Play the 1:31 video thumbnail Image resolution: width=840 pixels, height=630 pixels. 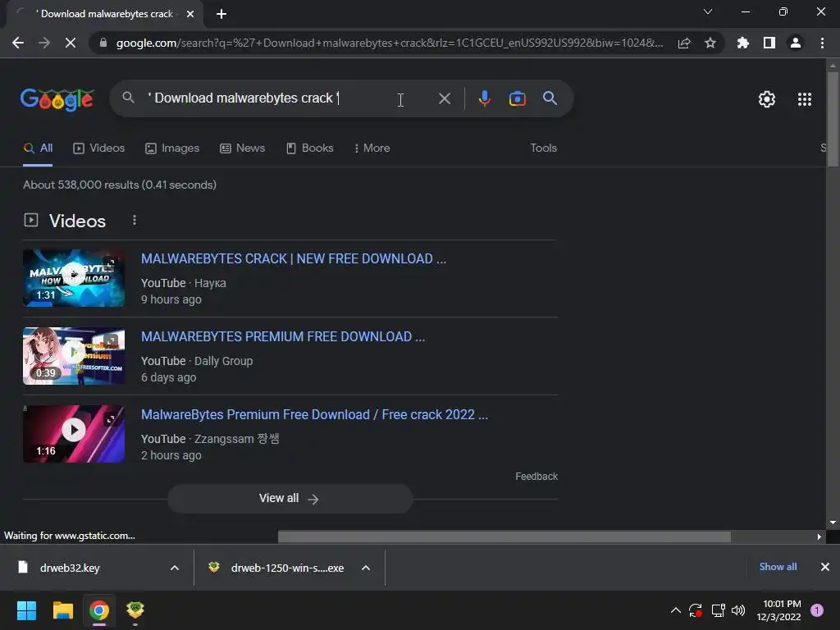[74, 278]
